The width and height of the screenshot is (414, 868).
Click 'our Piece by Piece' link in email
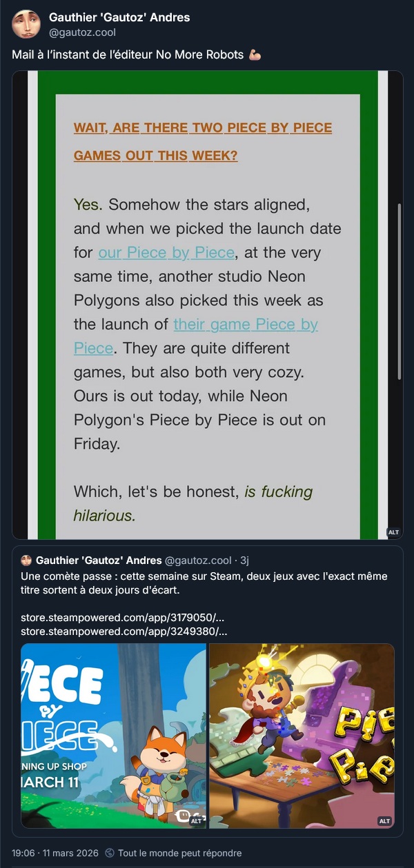[x=166, y=252]
